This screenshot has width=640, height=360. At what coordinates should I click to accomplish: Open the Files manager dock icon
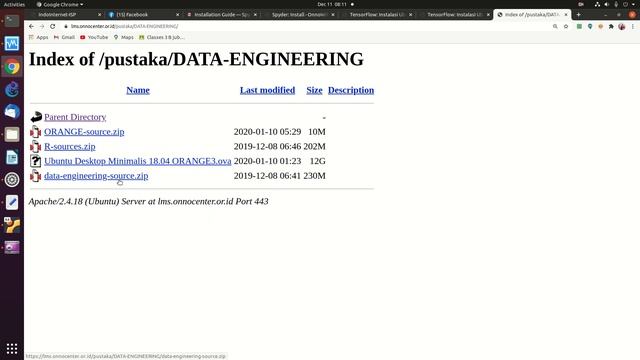(12, 134)
